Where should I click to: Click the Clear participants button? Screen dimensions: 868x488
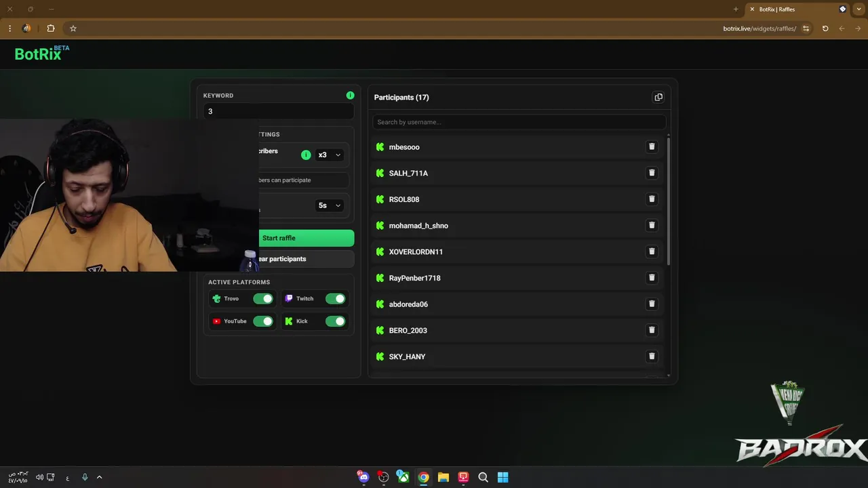(x=307, y=259)
